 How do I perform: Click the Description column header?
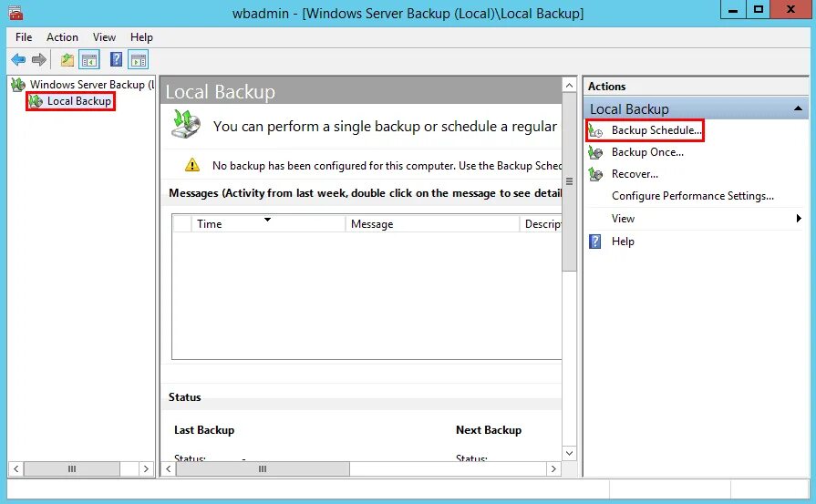click(x=542, y=223)
